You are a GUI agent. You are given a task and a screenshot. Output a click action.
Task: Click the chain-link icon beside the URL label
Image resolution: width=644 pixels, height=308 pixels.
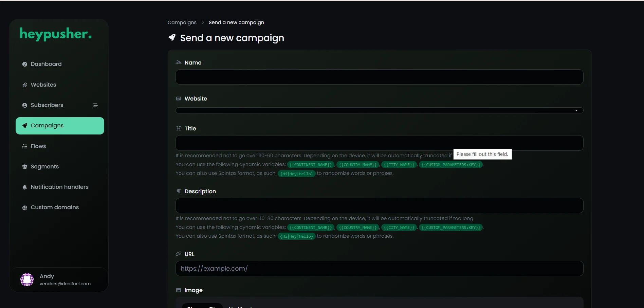click(x=178, y=254)
